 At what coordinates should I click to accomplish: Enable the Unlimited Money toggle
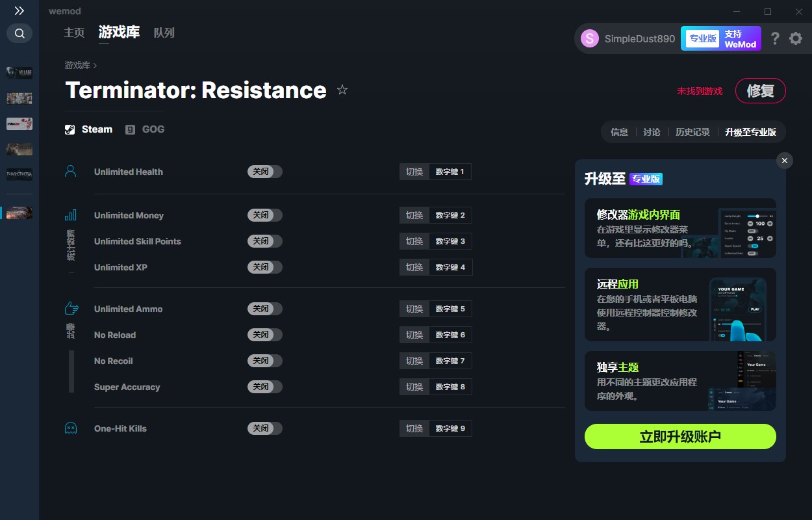coord(265,215)
